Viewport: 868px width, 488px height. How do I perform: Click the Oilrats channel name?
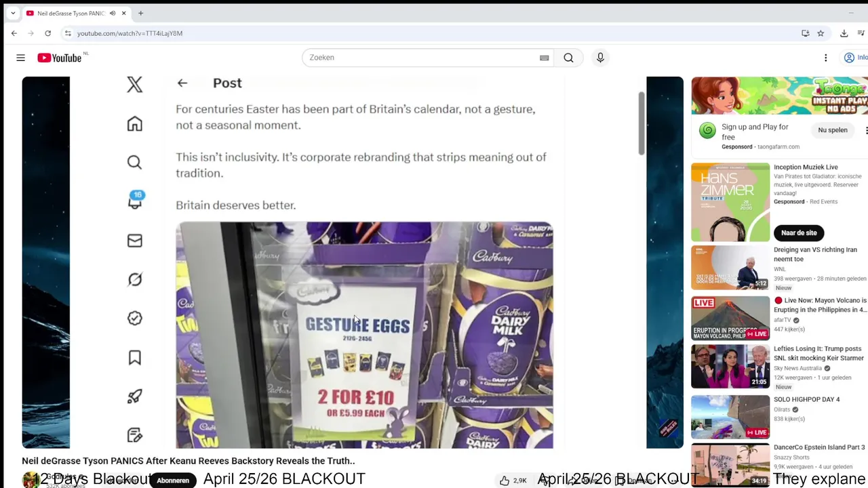tap(782, 409)
